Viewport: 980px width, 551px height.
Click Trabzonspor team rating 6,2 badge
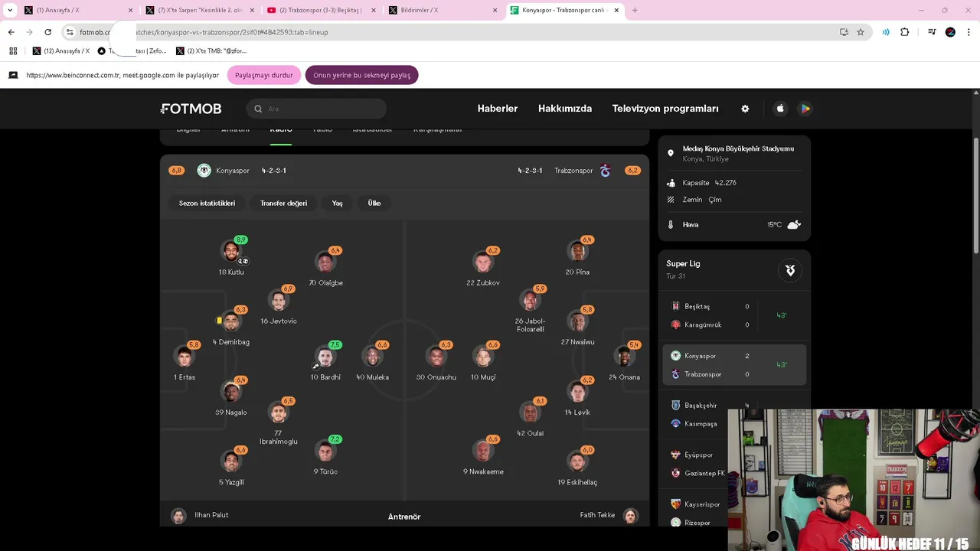tap(632, 171)
